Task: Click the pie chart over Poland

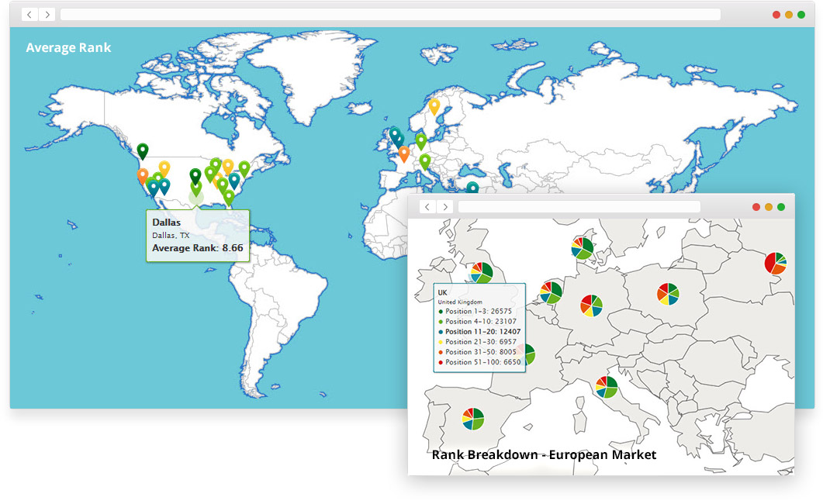Action: (x=668, y=294)
